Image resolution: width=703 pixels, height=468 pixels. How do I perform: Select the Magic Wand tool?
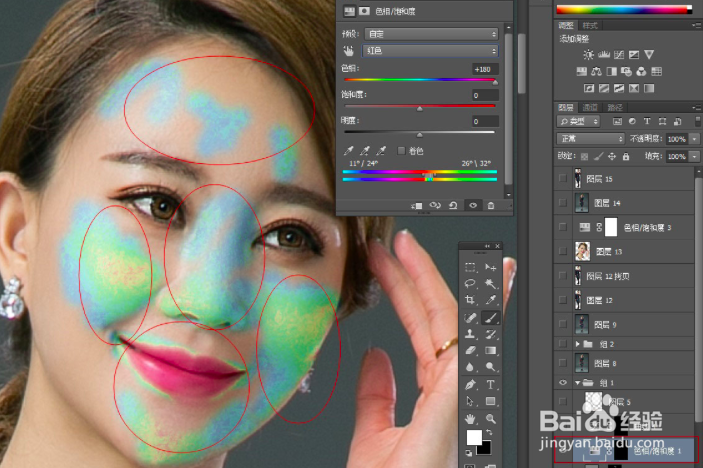[490, 283]
